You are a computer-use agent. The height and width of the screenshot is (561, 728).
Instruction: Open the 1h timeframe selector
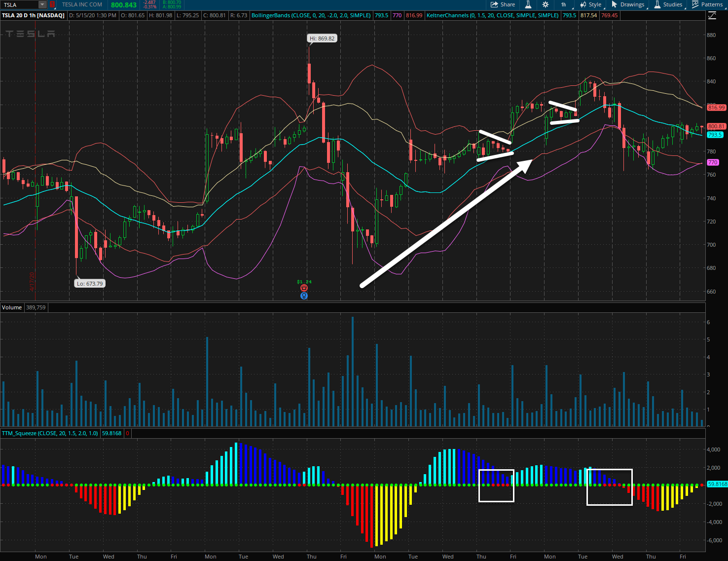point(563,4)
